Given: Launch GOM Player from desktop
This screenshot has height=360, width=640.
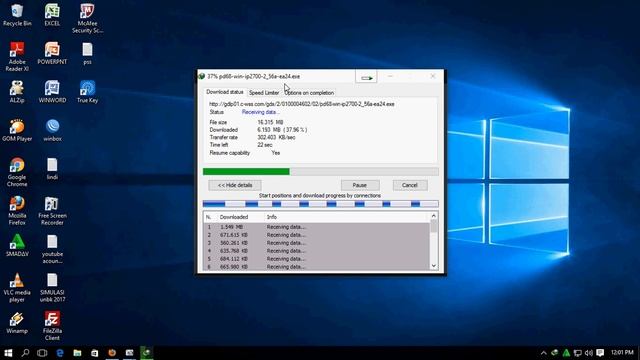Looking at the screenshot, I should (x=17, y=131).
